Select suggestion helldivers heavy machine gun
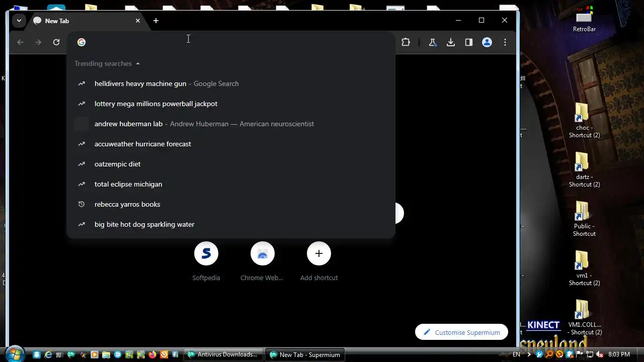Image resolution: width=644 pixels, height=362 pixels. (231, 83)
